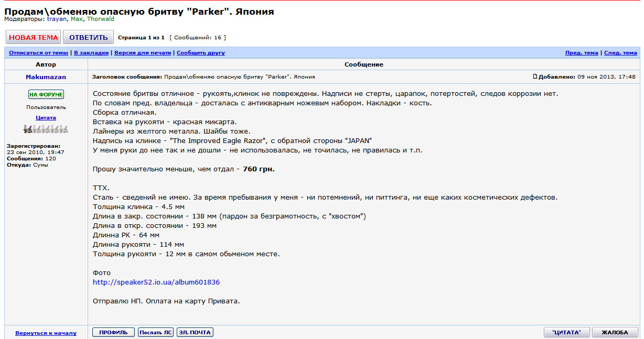The image size is (644, 339).
Task: Report post with ЖАЛОБА button
Action: [x=615, y=332]
